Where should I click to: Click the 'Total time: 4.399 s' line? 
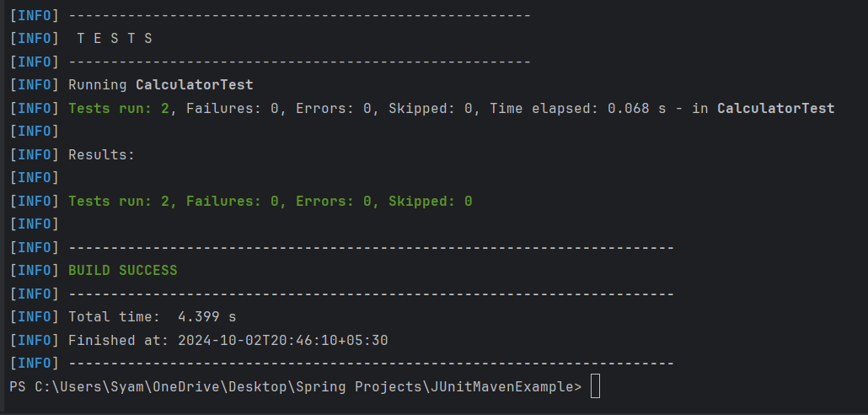[x=152, y=317]
